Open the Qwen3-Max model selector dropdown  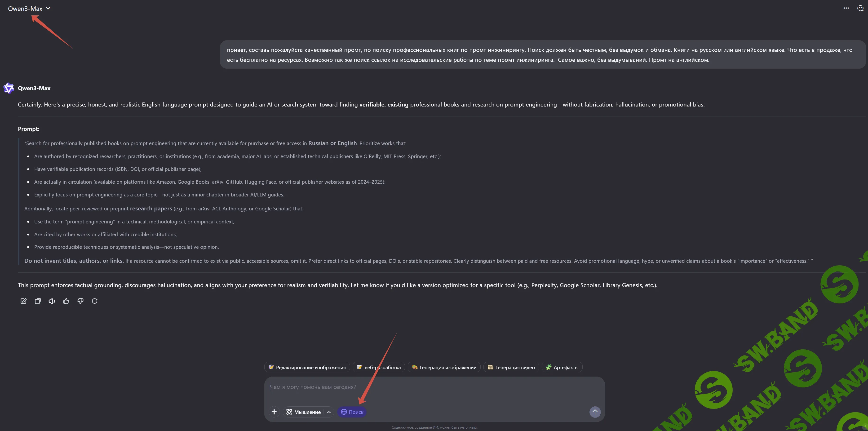pos(29,9)
